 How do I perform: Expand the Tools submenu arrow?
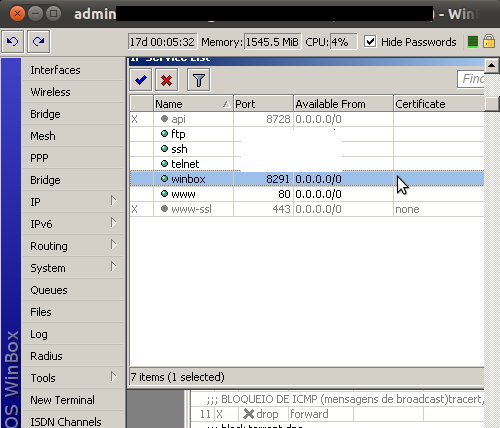tap(113, 377)
